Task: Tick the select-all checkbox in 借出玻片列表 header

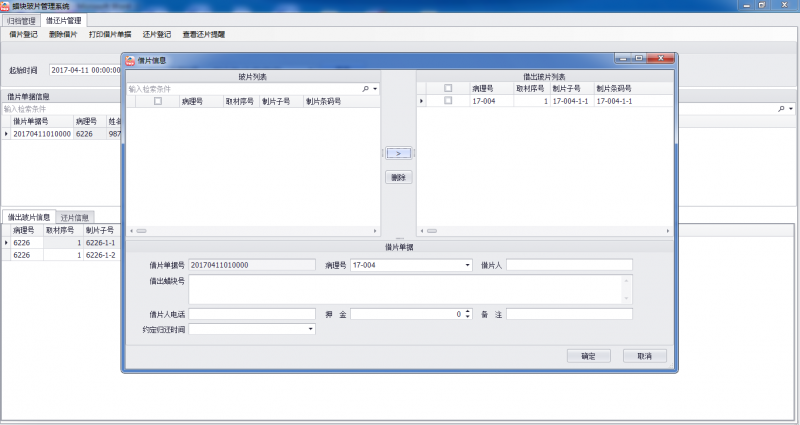Action: tap(448, 89)
